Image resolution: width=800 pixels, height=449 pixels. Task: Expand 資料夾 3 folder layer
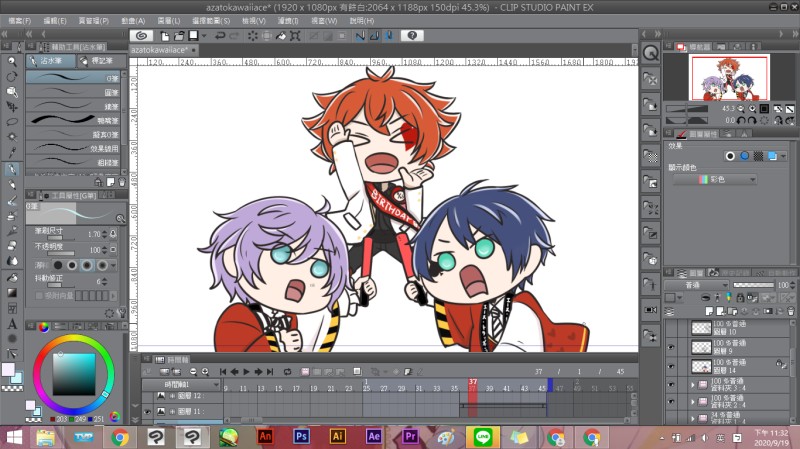692,385
